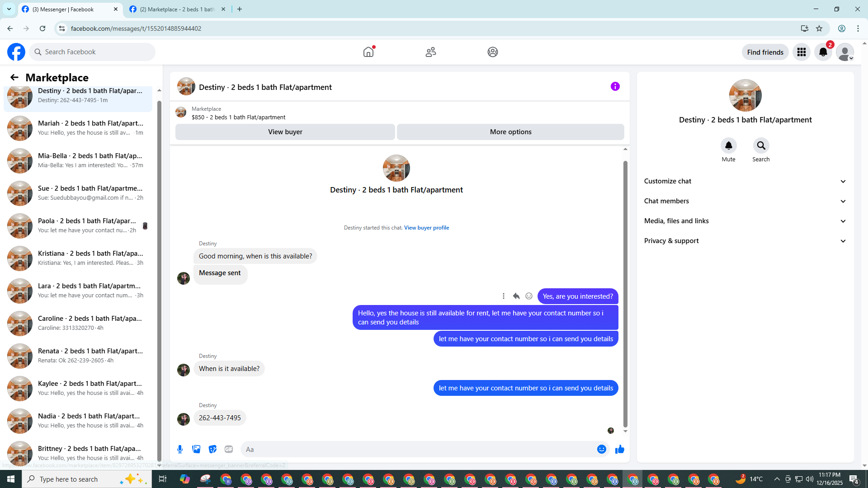Open the Renata conversation
868x488 pixels.
pyautogui.click(x=78, y=356)
